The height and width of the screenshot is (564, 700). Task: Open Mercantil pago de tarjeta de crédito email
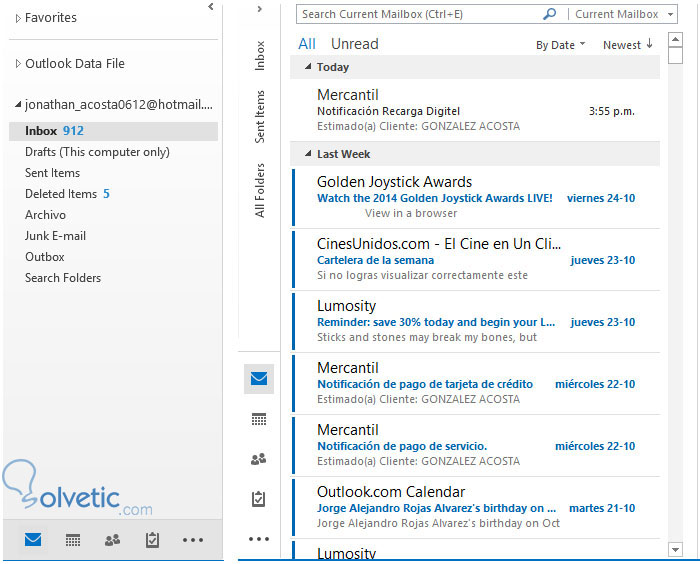tap(475, 384)
